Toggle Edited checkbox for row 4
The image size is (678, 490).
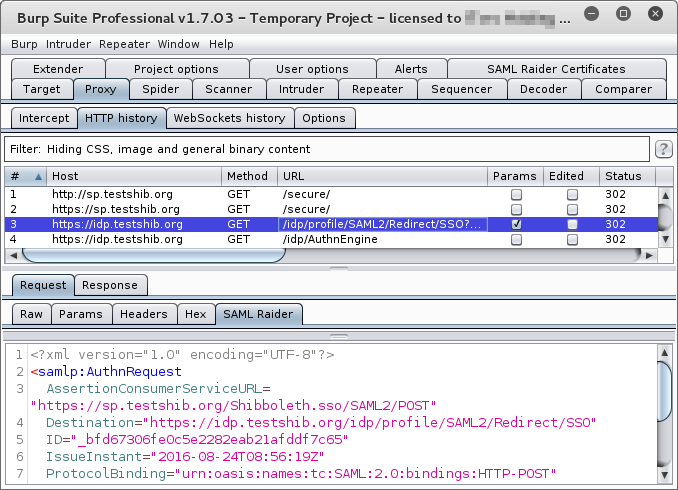[x=572, y=240]
